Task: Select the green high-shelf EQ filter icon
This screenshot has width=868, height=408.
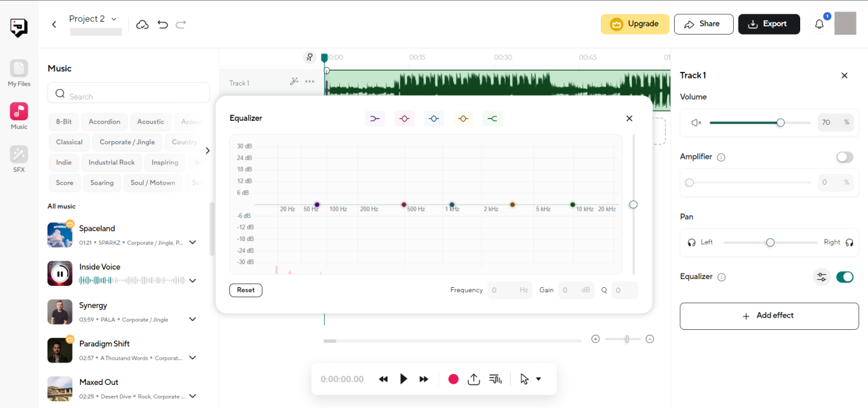Action: 492,118
